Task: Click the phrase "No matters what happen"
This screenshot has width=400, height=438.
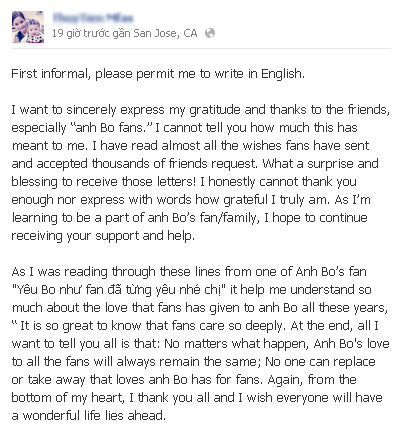Action: tap(236, 344)
